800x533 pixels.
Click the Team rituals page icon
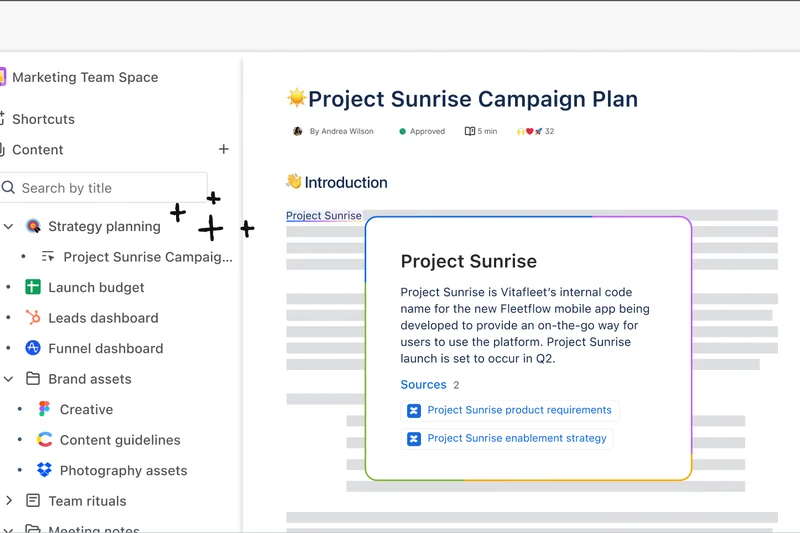click(33, 500)
